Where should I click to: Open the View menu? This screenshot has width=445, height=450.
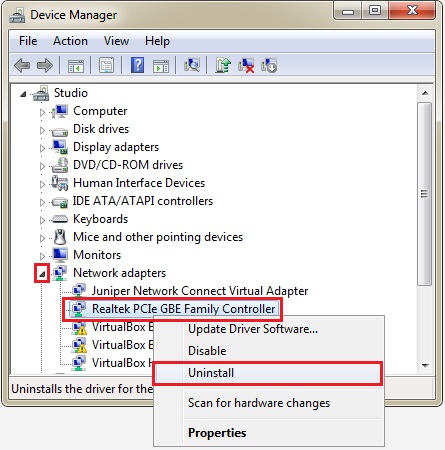[x=116, y=41]
